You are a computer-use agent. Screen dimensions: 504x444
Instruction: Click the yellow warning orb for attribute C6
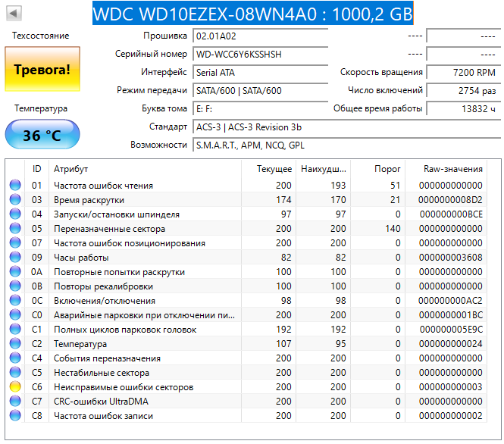[15, 386]
